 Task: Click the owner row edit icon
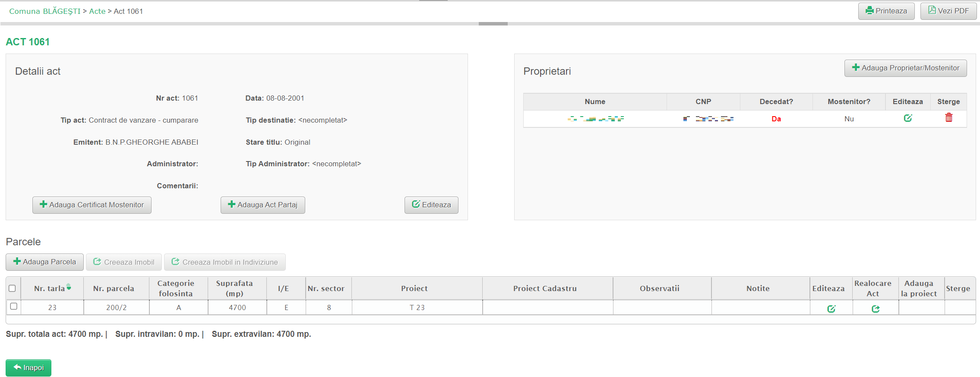908,118
